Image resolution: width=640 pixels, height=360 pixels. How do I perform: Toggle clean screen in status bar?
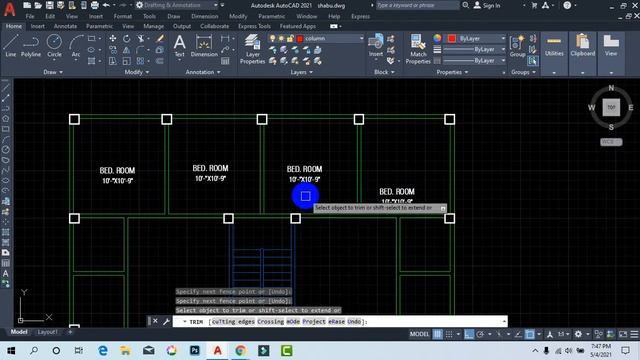[x=623, y=334]
